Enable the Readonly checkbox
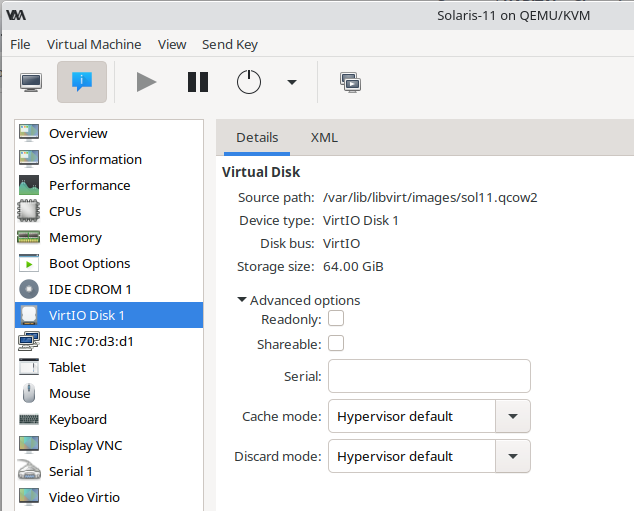This screenshot has width=634, height=511. click(x=336, y=318)
